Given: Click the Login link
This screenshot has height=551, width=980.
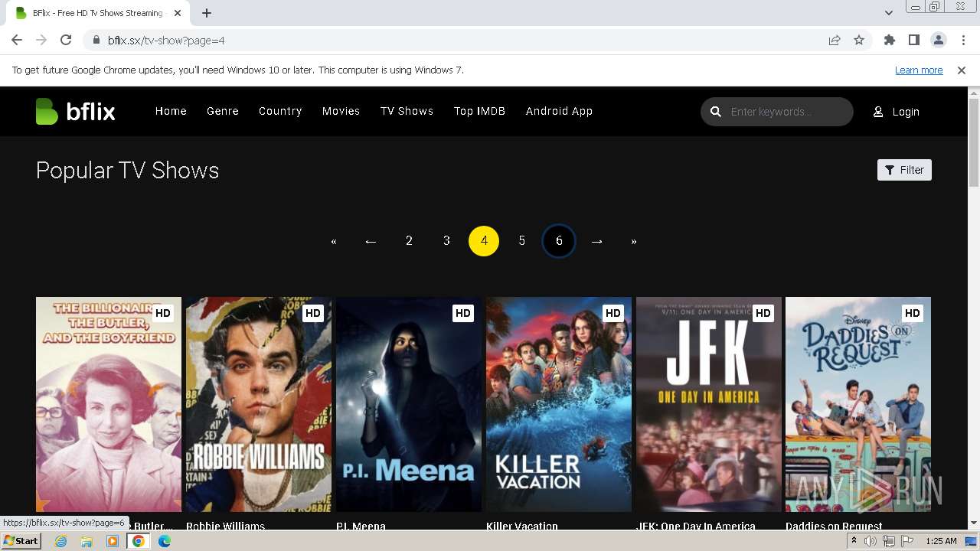Looking at the screenshot, I should [906, 112].
